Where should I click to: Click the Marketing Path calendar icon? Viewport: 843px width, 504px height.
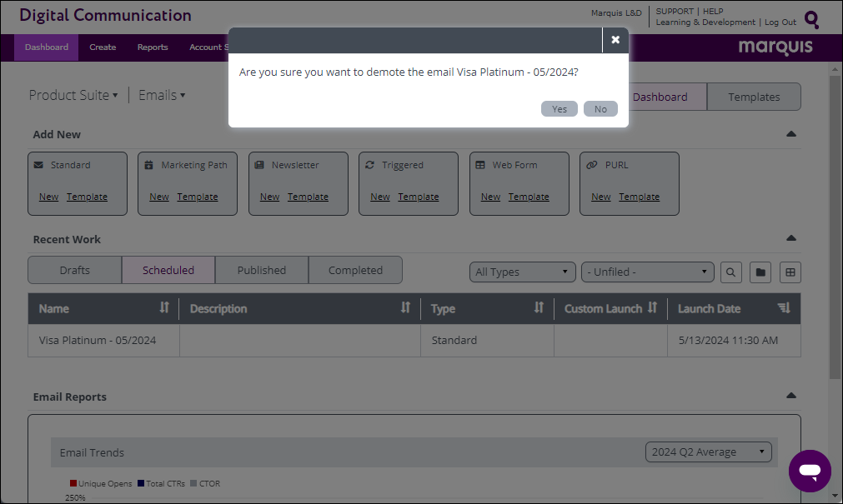[149, 165]
